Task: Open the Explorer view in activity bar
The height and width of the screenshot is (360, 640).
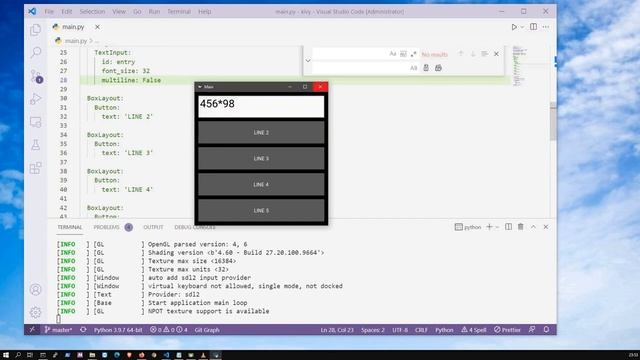Action: 36,30
